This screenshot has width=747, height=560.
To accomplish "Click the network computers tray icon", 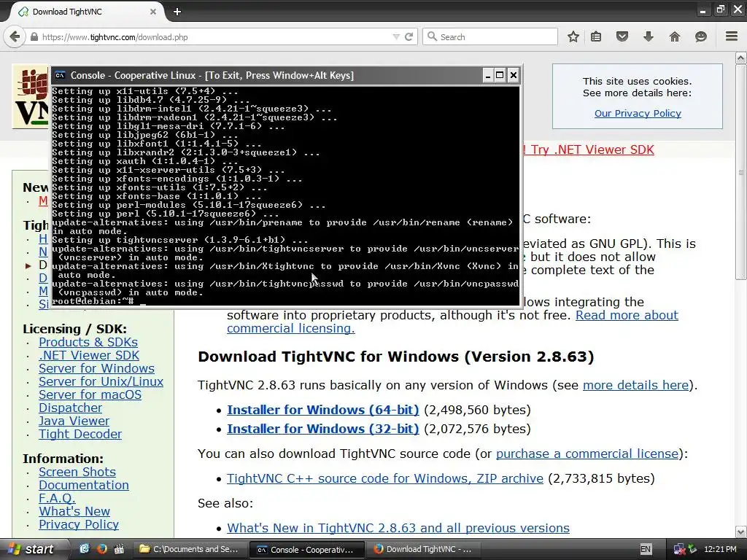I will (x=679, y=550).
